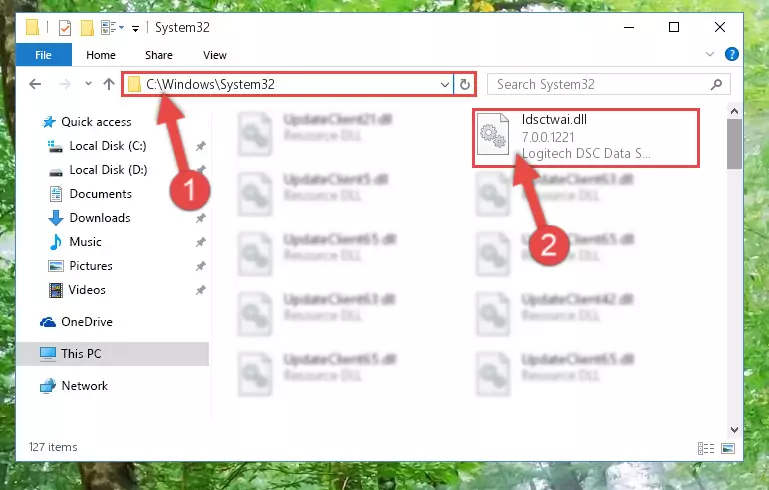Open Music in the sidebar
769x490 pixels.
[x=76, y=242]
